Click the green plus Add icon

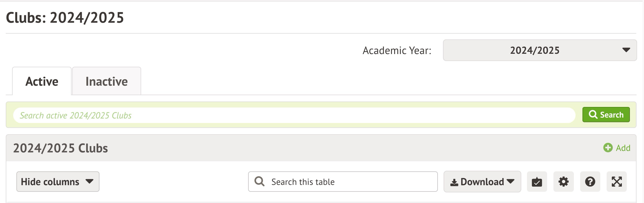coord(608,148)
